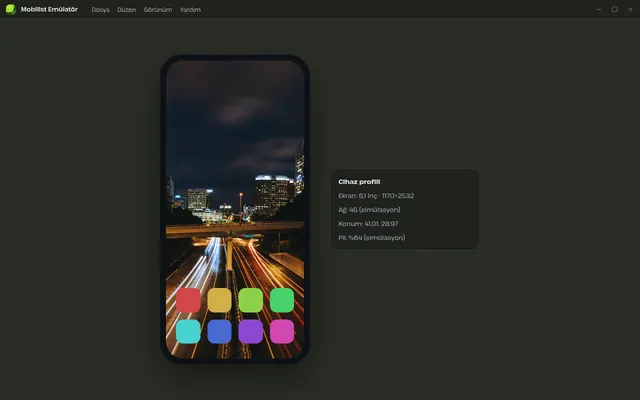Image resolution: width=640 pixels, height=400 pixels.
Task: Tap the emerald green app icon
Action: [x=282, y=300]
